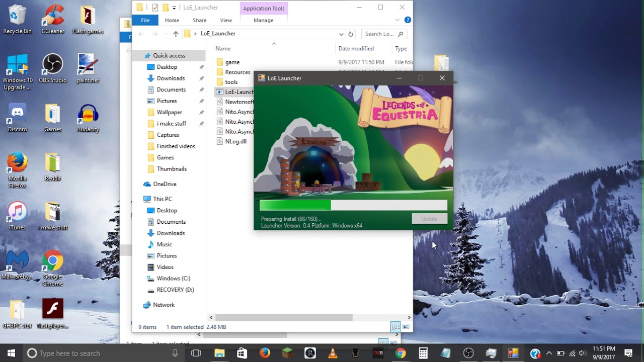Open the Flash games desktop folder
Image resolution: width=644 pixels, height=362 pixels.
click(88, 20)
